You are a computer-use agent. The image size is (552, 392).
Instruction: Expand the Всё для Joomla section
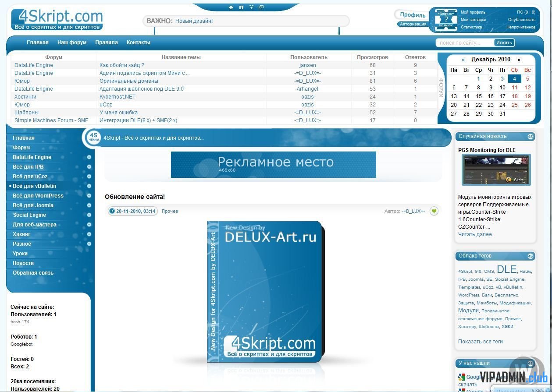(89, 205)
